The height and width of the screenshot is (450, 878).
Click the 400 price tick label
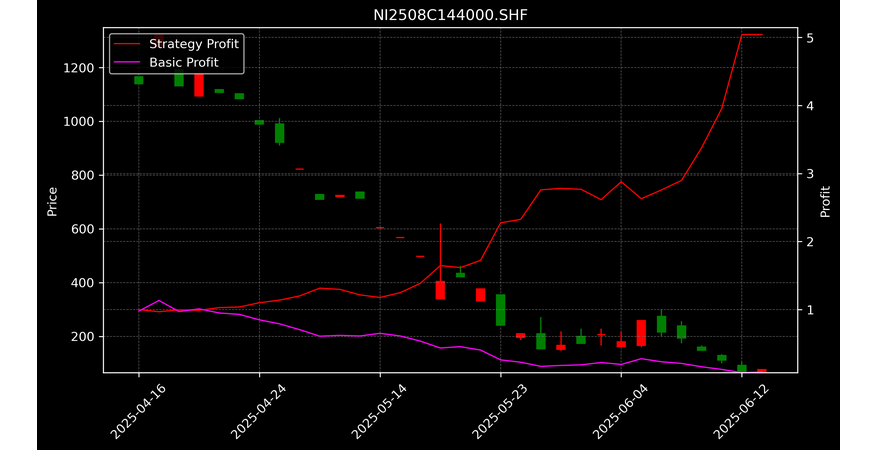point(85,283)
